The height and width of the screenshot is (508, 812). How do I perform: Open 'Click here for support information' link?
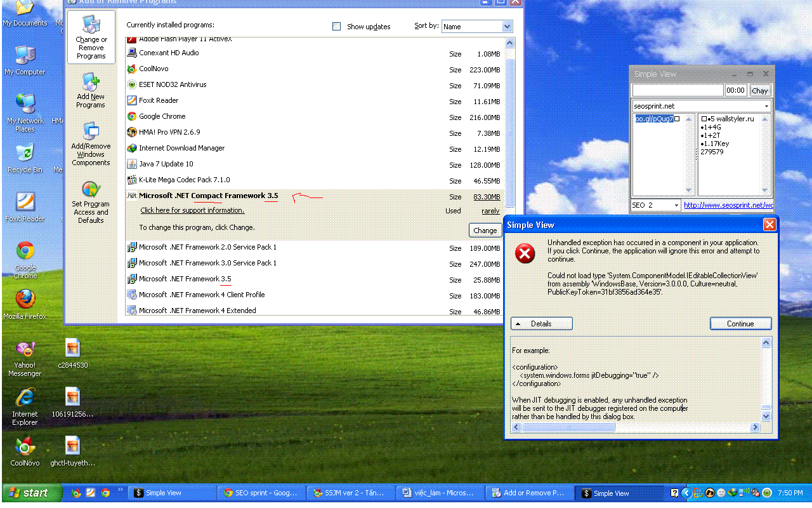pos(192,211)
